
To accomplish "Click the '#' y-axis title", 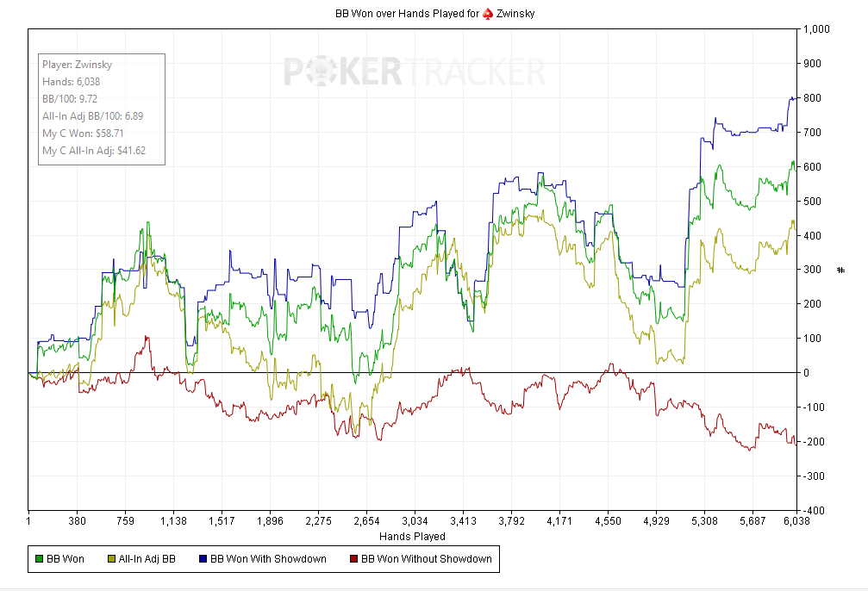I will (x=841, y=270).
